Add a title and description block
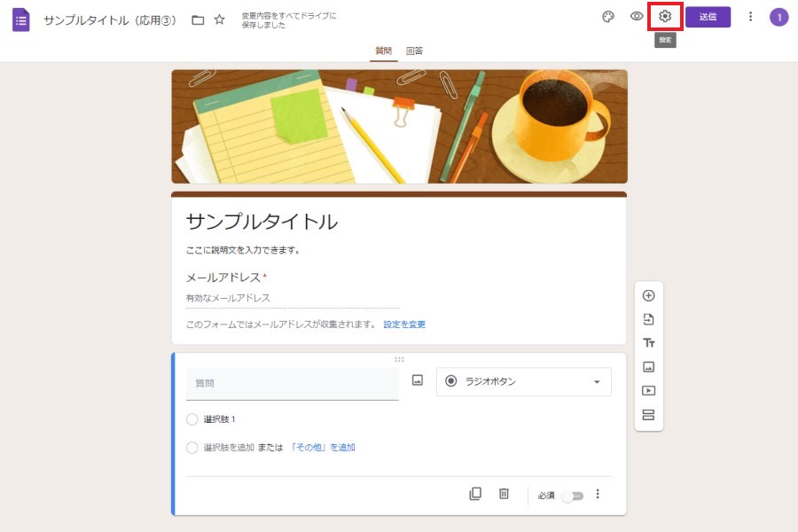 [648, 343]
